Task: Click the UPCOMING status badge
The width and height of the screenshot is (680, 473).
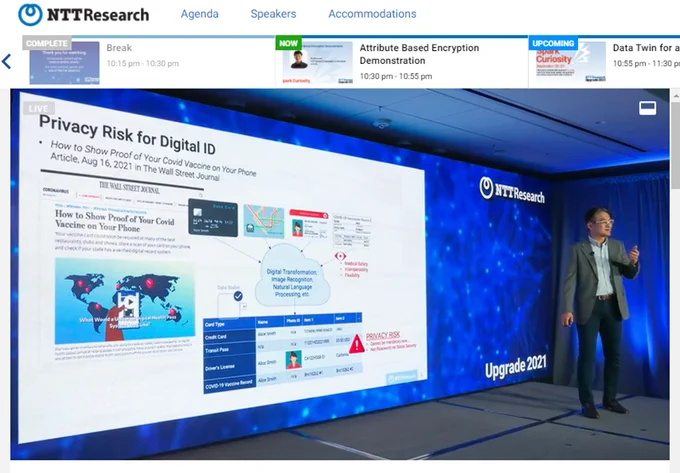Action: click(x=553, y=43)
